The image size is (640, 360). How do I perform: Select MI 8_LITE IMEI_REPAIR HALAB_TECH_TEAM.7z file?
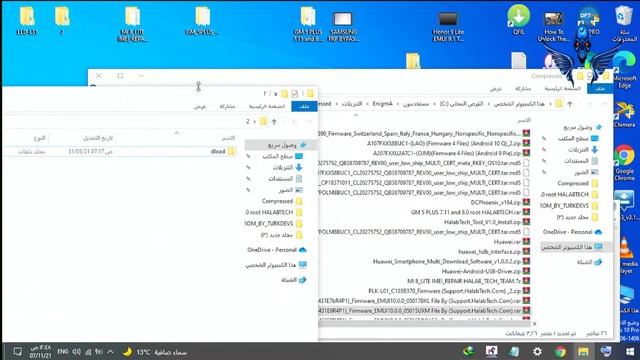tap(469, 281)
